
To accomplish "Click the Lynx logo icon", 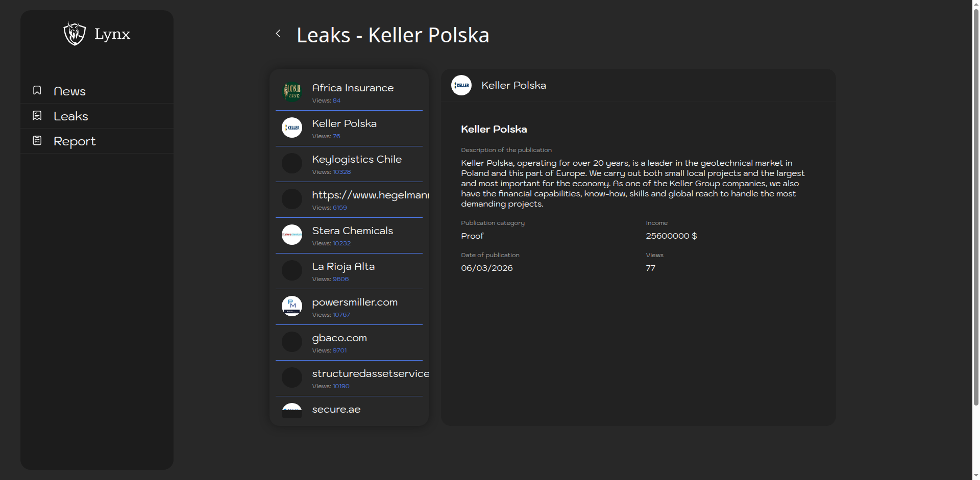I will (x=75, y=34).
